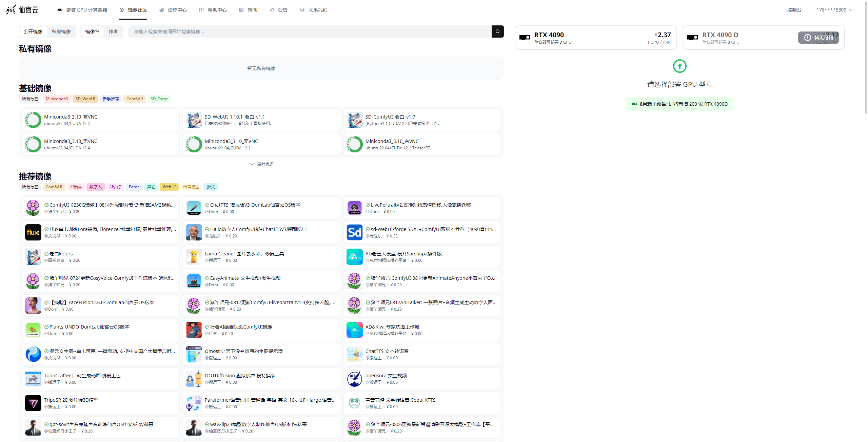
Task: Click the 仙宫云 logo
Action: [x=22, y=10]
